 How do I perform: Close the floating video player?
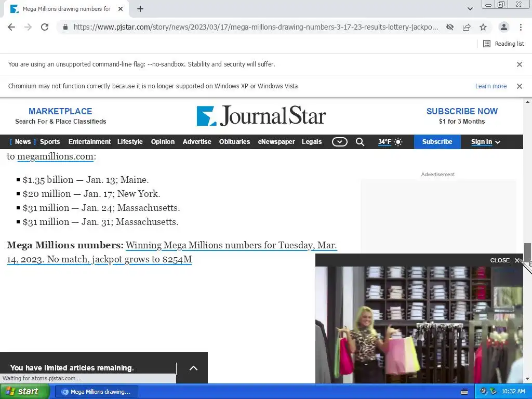pos(505,260)
